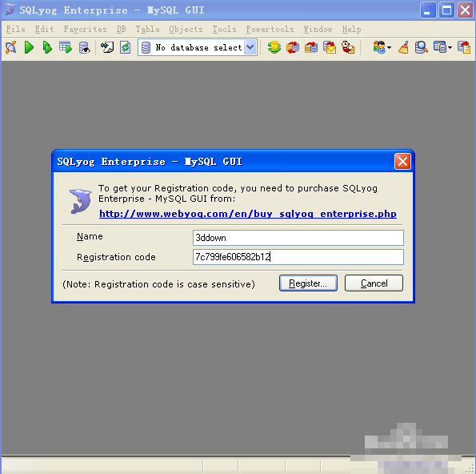The image size is (476, 474).
Task: Click the Name input field containing 3ddown
Action: pyautogui.click(x=298, y=238)
